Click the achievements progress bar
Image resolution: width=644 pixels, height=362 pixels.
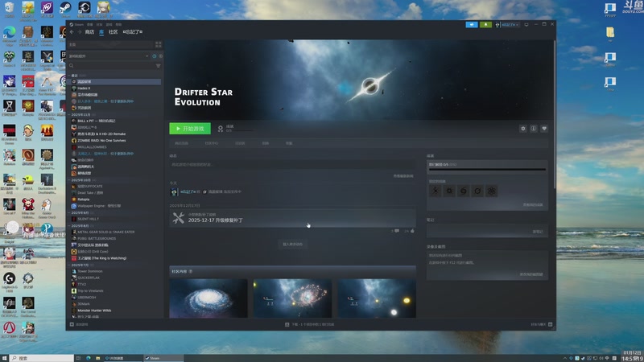tap(487, 169)
